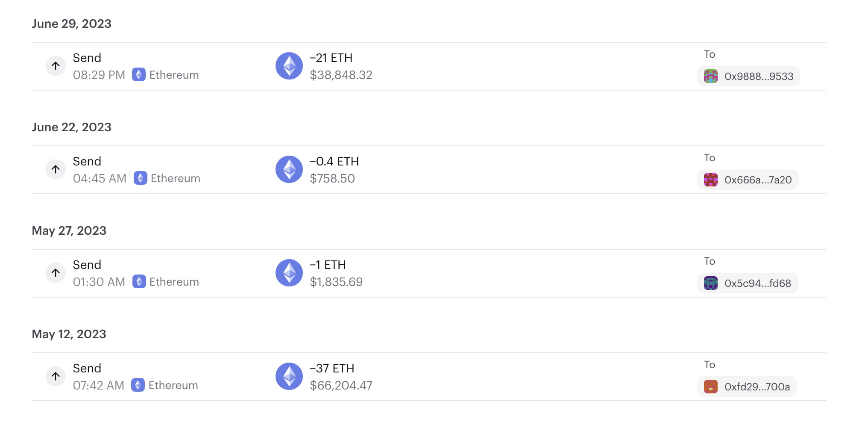The width and height of the screenshot is (868, 437).
Task: Click the pixel avatar for address 0x9888...9533
Action: pyautogui.click(x=711, y=77)
